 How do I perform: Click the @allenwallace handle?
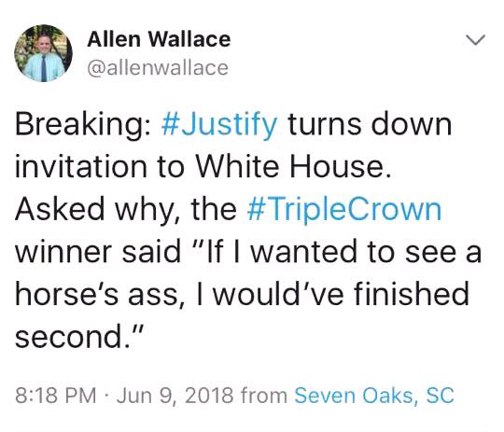(158, 68)
